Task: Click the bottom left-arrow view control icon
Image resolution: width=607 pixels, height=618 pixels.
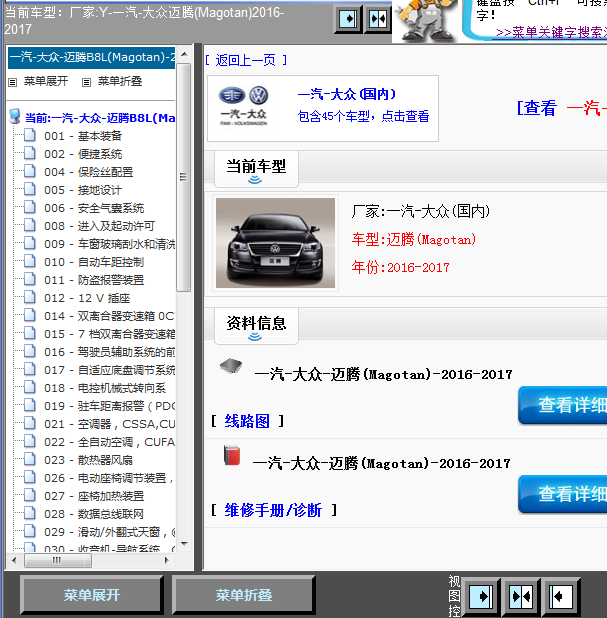Action: pos(560,596)
